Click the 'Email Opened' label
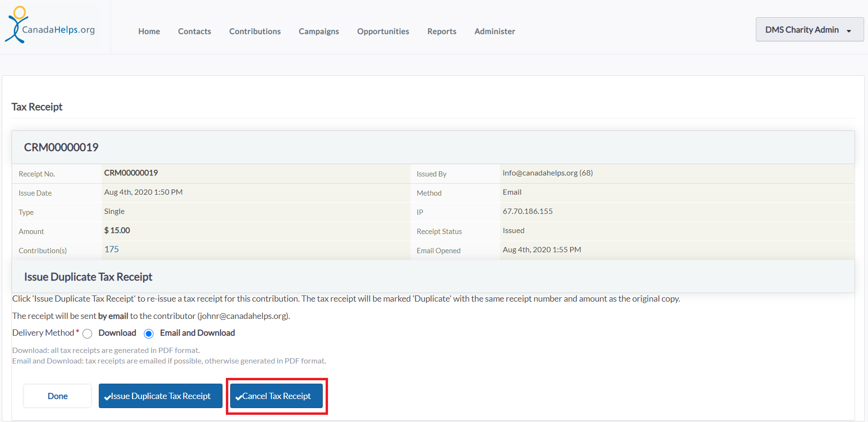 pyautogui.click(x=438, y=251)
